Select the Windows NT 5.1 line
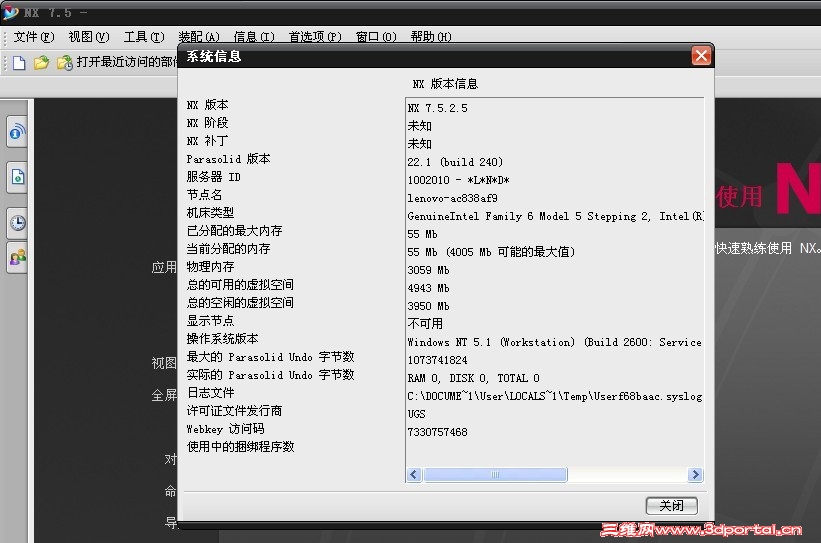Image resolution: width=821 pixels, height=543 pixels. pos(554,342)
